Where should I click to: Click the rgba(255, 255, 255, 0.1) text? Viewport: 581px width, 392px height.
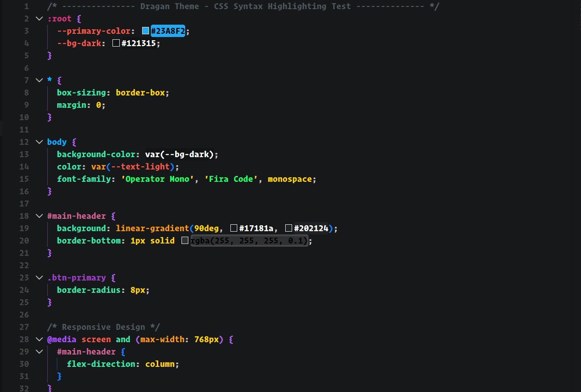249,241
